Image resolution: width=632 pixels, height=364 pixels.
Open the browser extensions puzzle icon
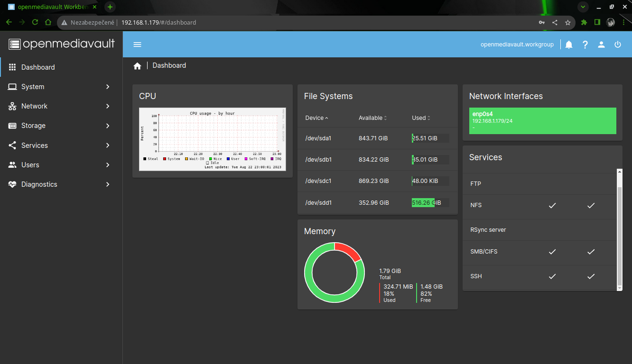coord(584,22)
